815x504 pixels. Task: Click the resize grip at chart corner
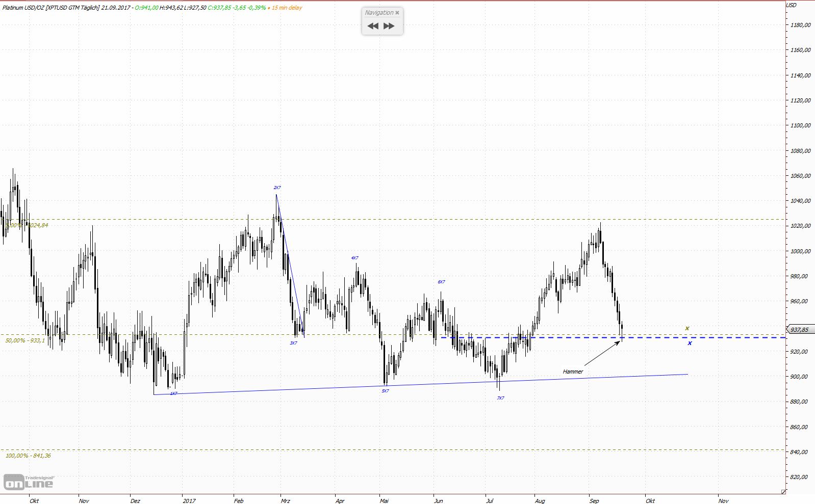tap(783, 491)
